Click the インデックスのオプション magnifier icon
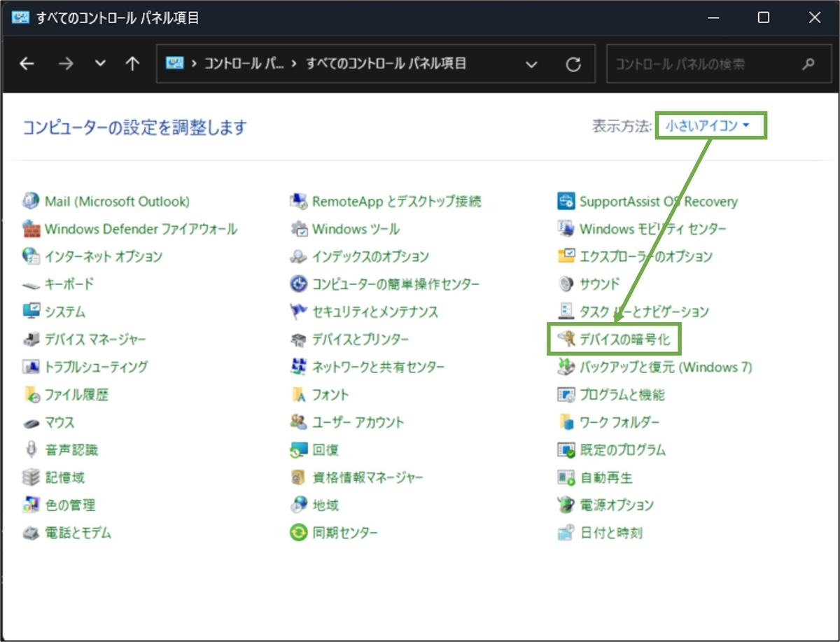 (299, 257)
